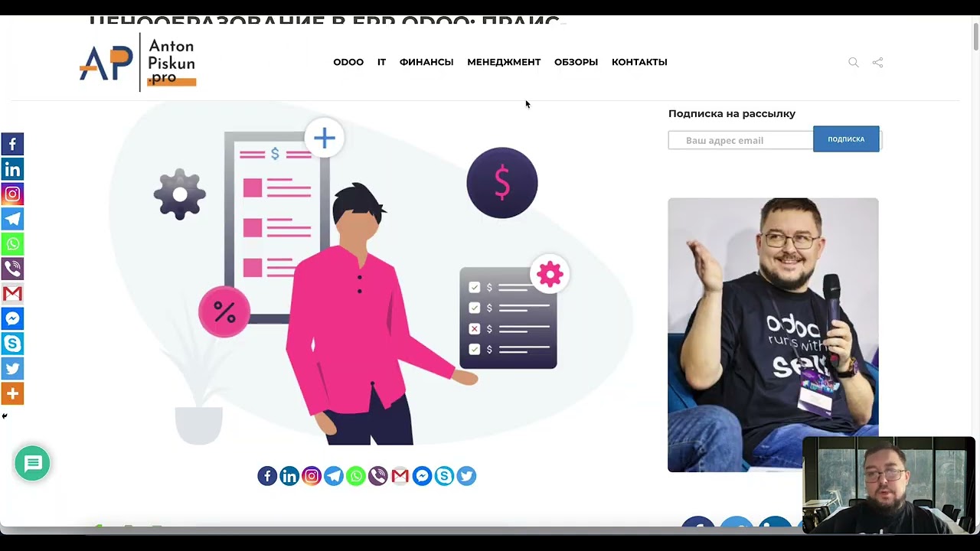The height and width of the screenshot is (551, 980).
Task: Click Viber icon below the illustration
Action: pyautogui.click(x=378, y=476)
